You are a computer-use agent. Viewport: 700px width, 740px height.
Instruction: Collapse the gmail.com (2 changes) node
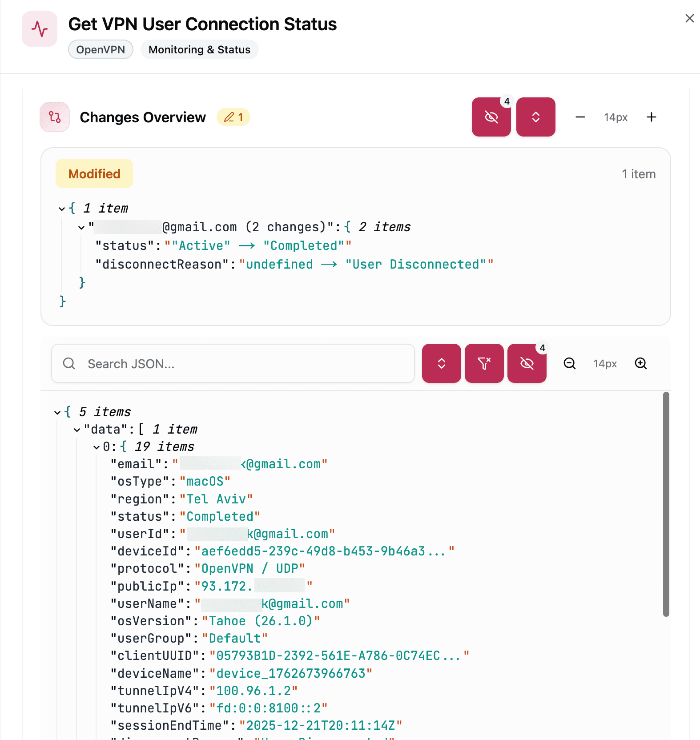[81, 228]
